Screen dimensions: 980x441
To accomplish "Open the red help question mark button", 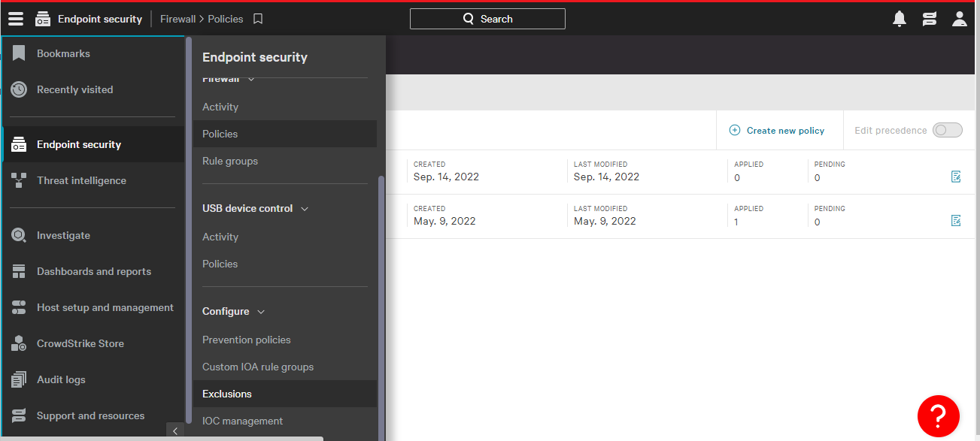I will tap(938, 415).
